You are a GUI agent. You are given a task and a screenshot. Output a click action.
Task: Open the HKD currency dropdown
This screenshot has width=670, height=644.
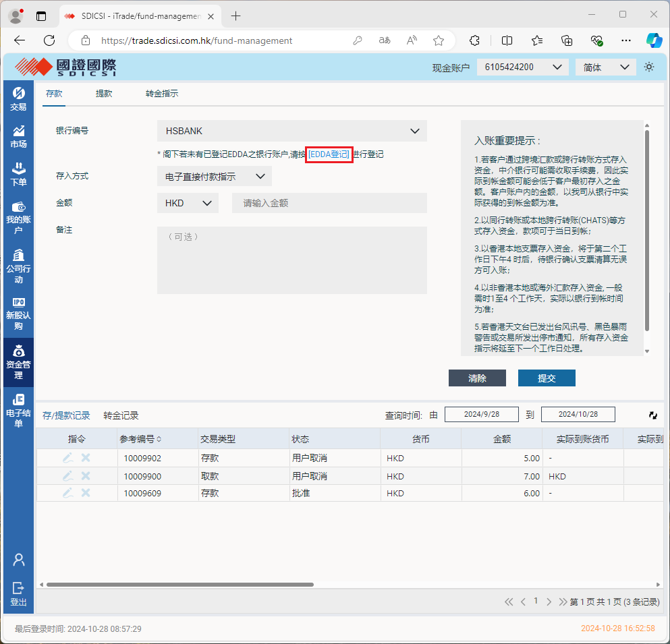click(x=188, y=202)
